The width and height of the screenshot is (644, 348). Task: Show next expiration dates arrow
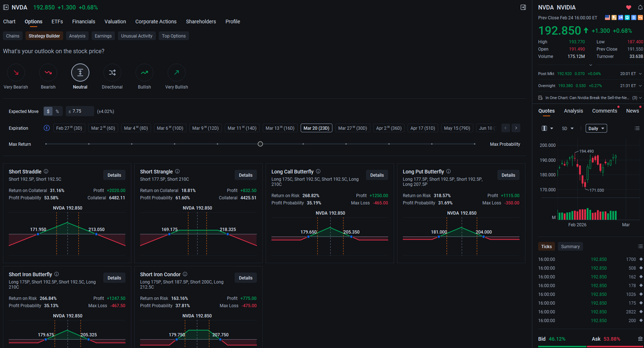516,128
